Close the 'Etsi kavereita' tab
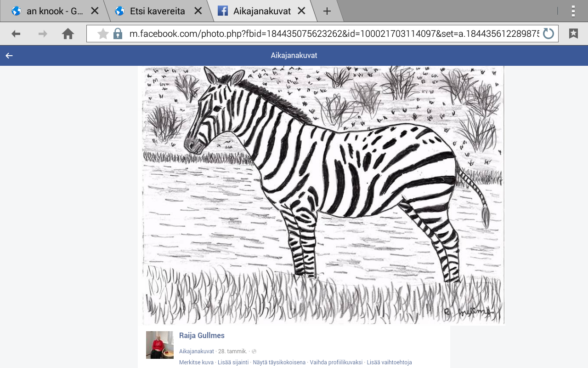The width and height of the screenshot is (588, 368). coord(198,11)
